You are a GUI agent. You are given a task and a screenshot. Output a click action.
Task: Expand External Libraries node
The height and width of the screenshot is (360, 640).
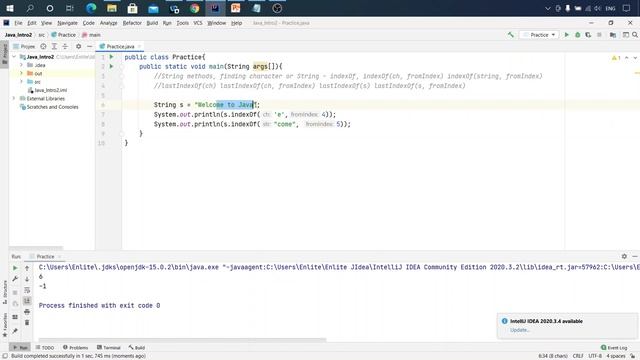point(14,98)
